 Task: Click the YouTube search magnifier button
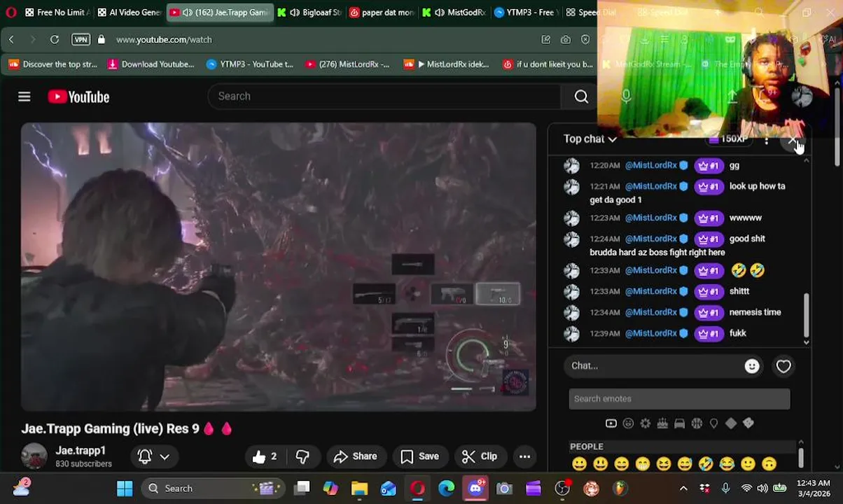coord(581,97)
